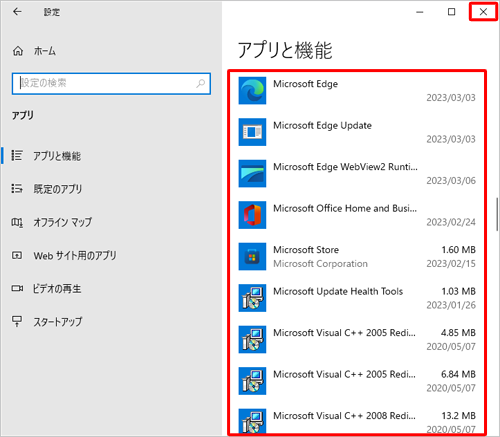Click icon of 4.85 MB Visual C++ 2005

tap(252, 340)
